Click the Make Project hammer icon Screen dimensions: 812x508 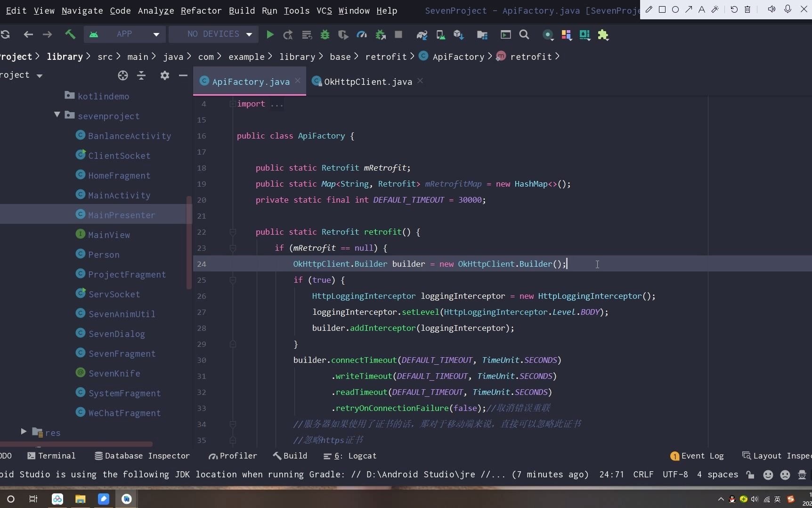70,34
